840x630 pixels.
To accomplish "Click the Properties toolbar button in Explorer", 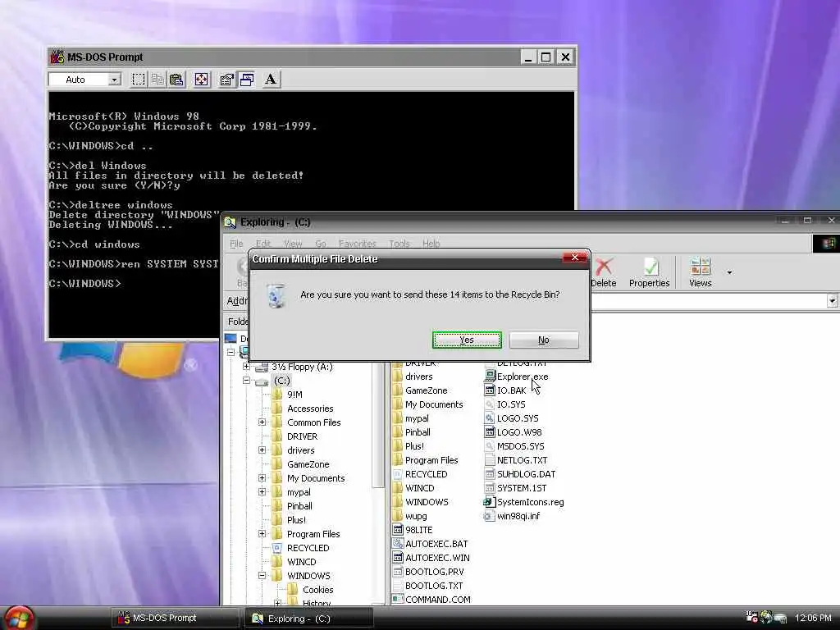I will 650,272.
